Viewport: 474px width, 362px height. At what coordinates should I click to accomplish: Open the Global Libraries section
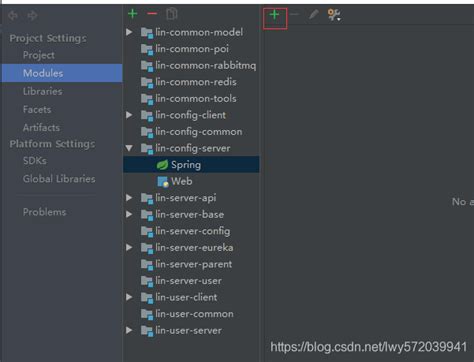tap(59, 179)
